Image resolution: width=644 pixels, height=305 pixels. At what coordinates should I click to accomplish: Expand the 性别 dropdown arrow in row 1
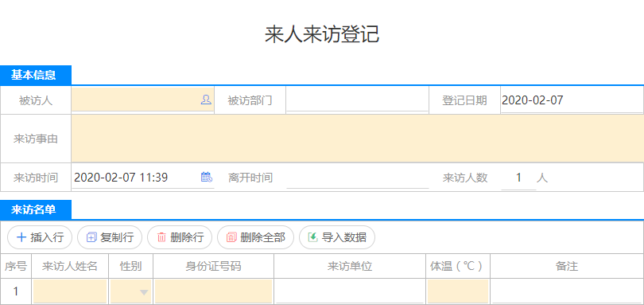[x=144, y=292]
